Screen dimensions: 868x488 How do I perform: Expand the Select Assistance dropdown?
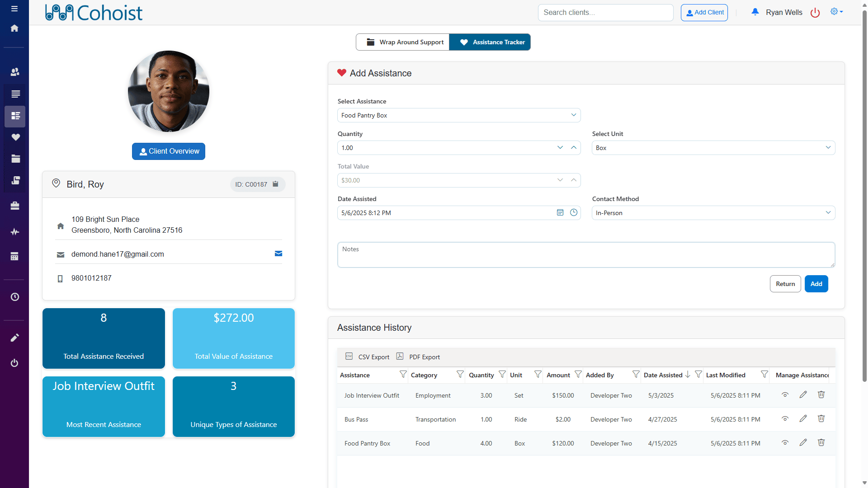click(573, 115)
